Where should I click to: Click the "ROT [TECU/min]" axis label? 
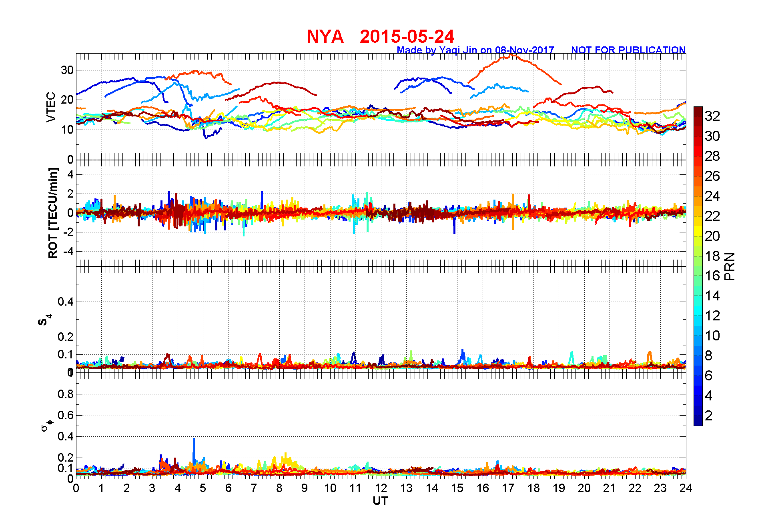point(53,213)
